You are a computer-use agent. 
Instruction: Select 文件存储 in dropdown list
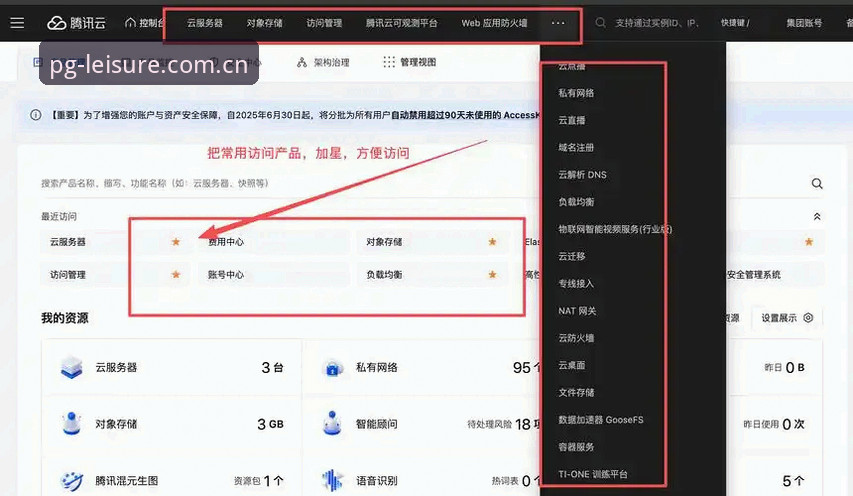click(576, 392)
